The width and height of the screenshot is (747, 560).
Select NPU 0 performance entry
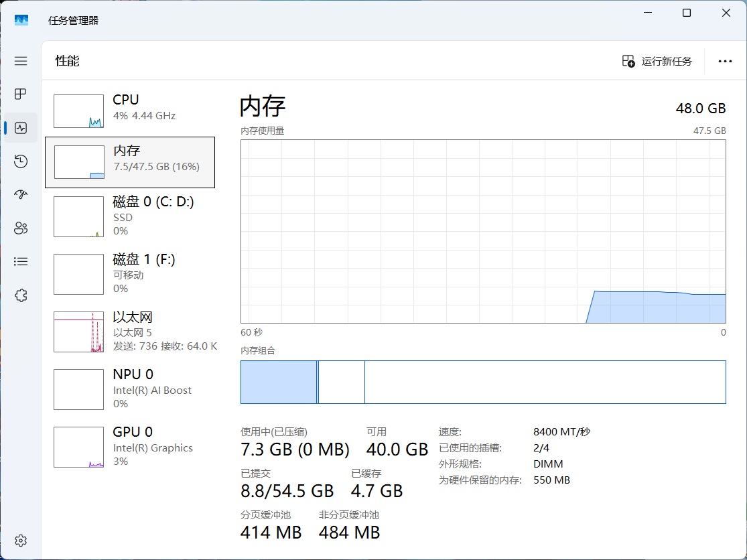tap(130, 390)
